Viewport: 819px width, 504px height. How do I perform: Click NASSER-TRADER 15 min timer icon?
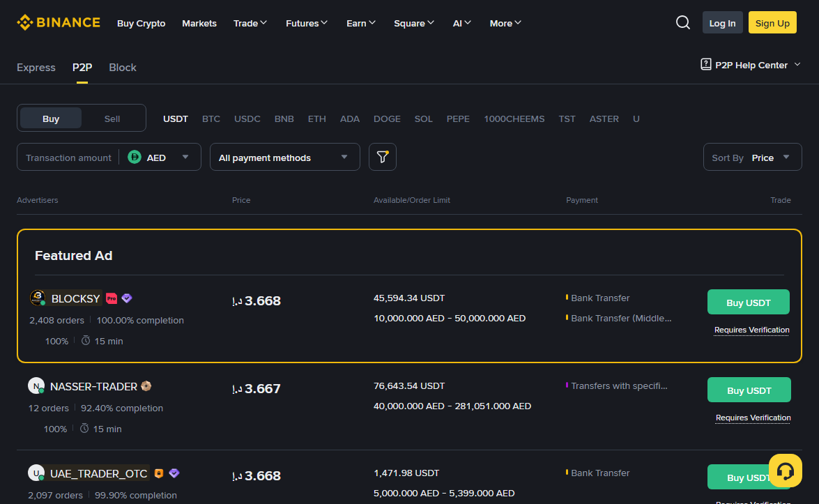click(84, 428)
